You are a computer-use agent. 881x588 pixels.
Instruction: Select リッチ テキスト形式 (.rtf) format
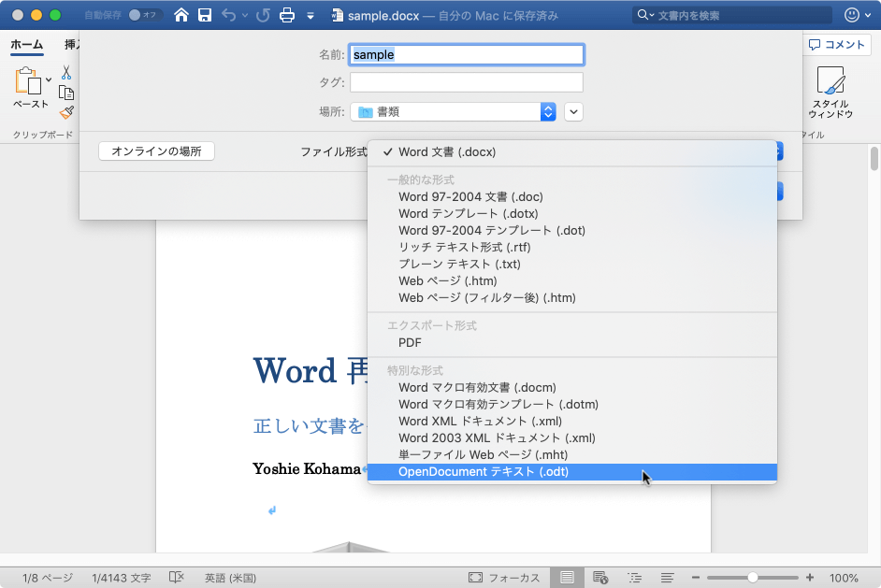coord(572,248)
